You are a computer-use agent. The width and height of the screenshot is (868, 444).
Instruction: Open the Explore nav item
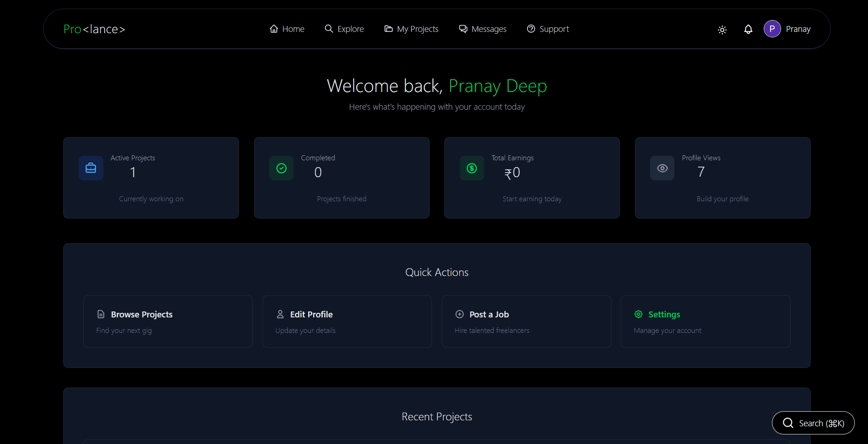344,29
